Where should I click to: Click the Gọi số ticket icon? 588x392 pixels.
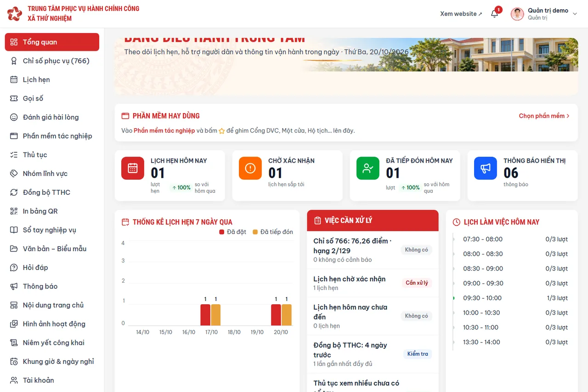[14, 98]
